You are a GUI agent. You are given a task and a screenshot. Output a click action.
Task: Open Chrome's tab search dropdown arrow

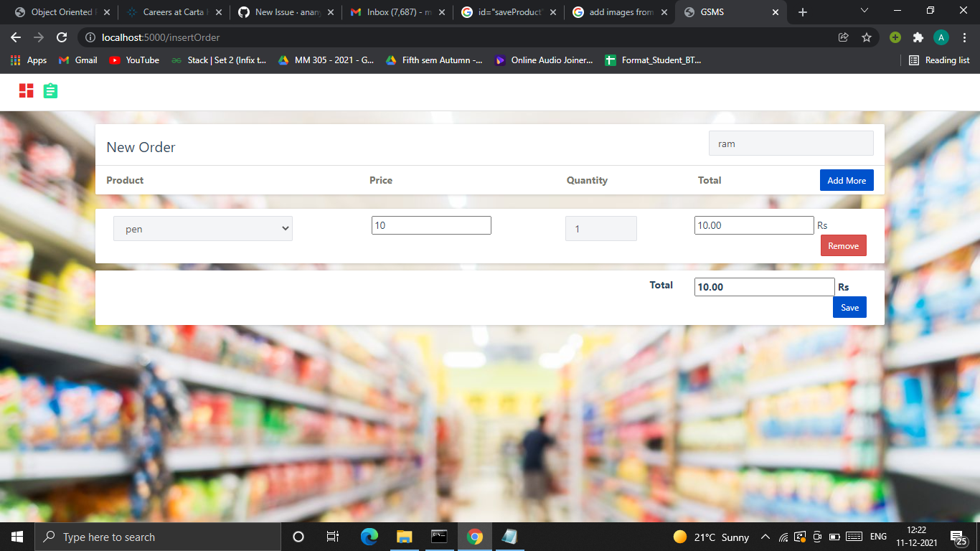864,11
